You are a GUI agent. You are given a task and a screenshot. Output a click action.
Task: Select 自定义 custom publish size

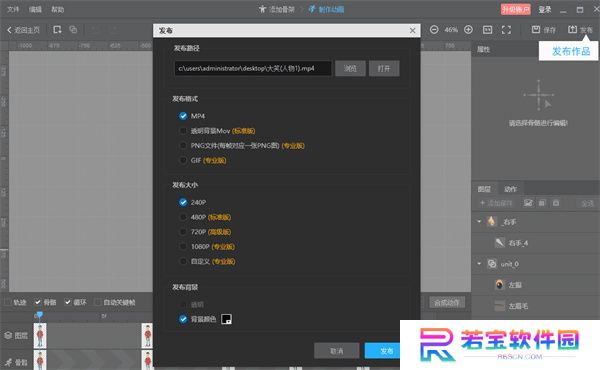click(x=183, y=261)
